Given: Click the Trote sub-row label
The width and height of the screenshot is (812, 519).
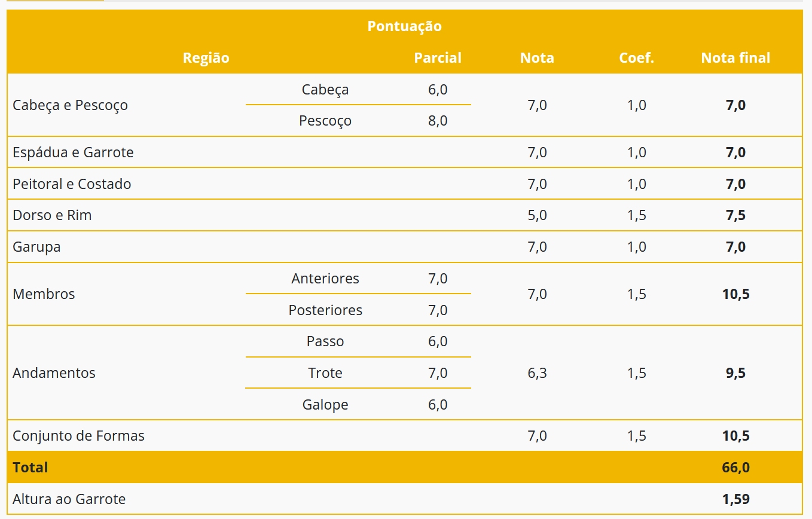Looking at the screenshot, I should coord(325,373).
